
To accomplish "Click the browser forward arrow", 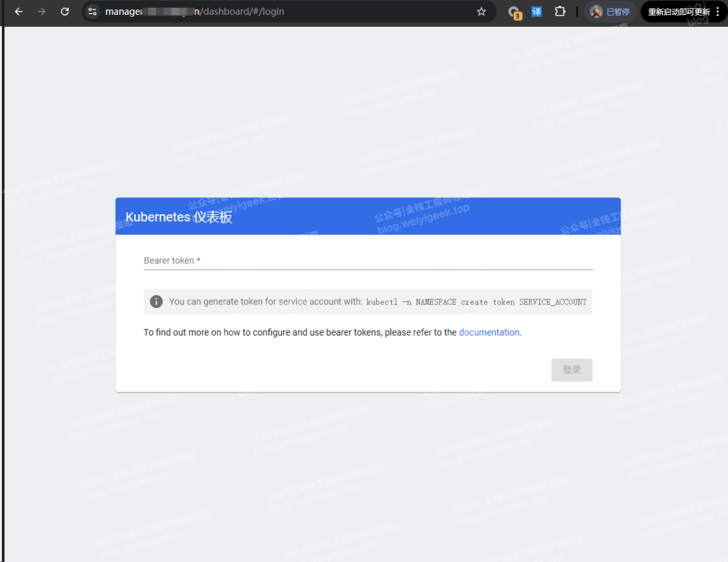I will tap(42, 11).
